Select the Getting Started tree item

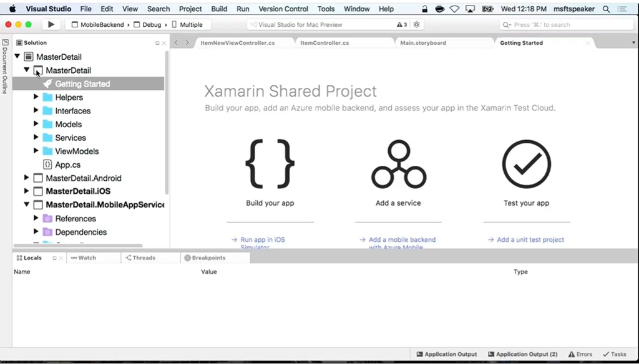point(89,84)
